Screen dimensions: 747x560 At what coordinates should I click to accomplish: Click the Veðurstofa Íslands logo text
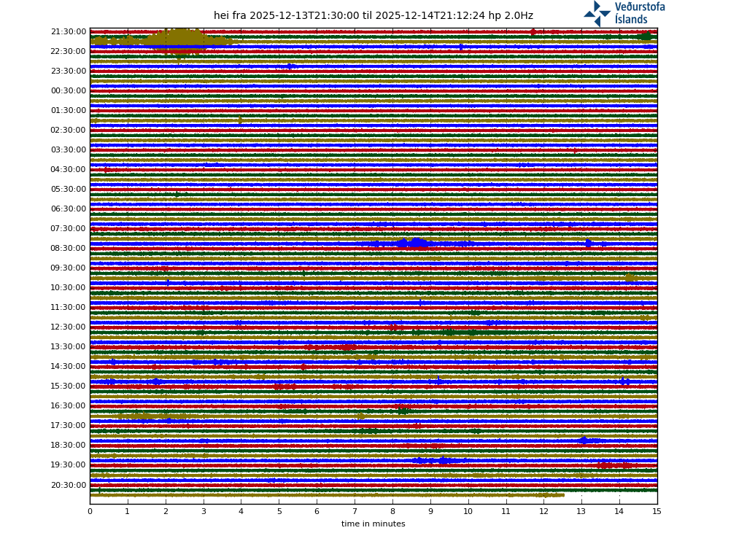point(639,13)
